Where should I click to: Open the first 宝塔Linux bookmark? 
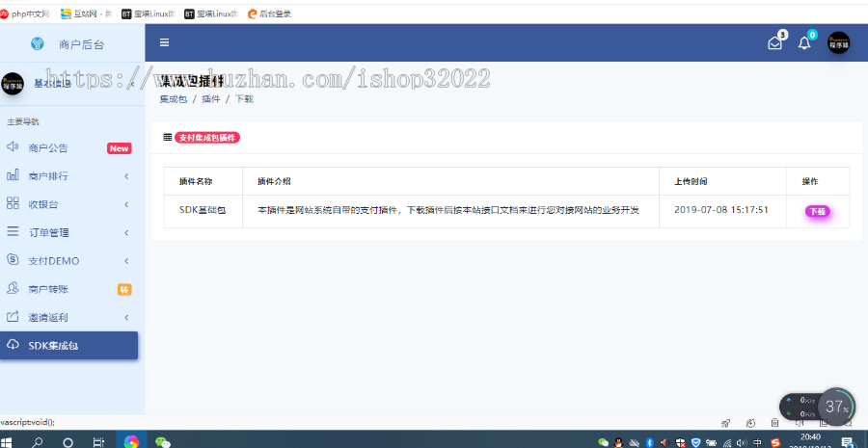click(149, 13)
